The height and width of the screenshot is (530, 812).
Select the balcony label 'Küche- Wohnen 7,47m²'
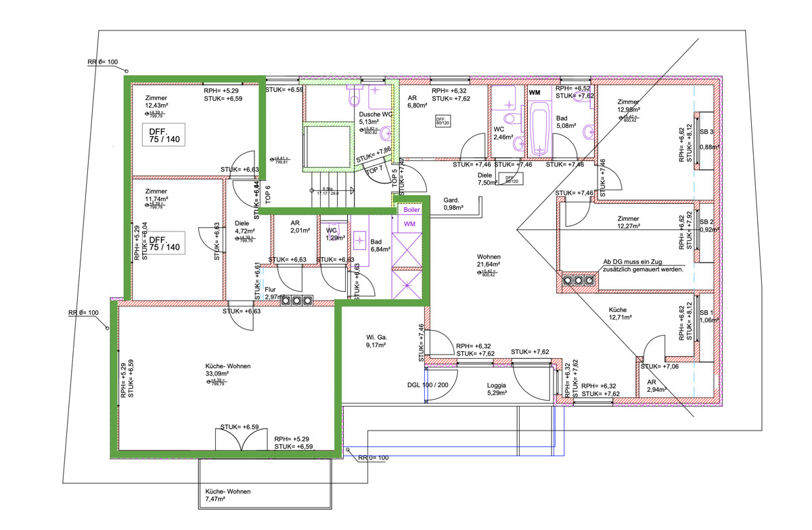[227, 495]
